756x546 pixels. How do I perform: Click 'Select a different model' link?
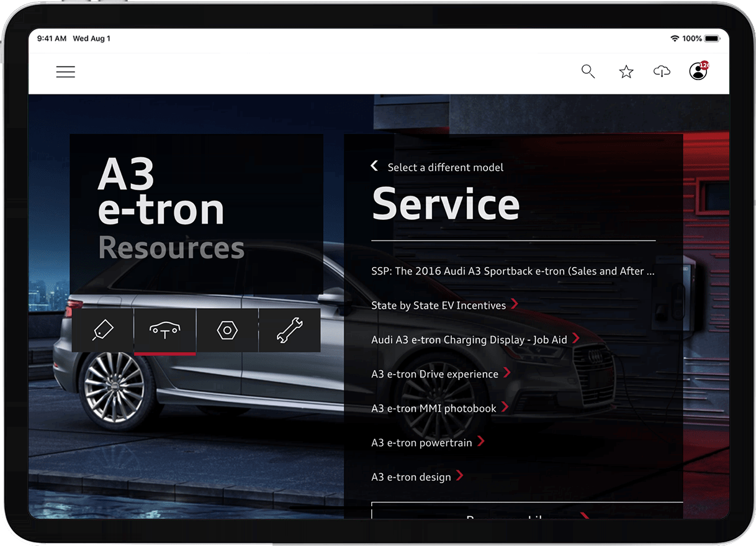[x=445, y=168]
